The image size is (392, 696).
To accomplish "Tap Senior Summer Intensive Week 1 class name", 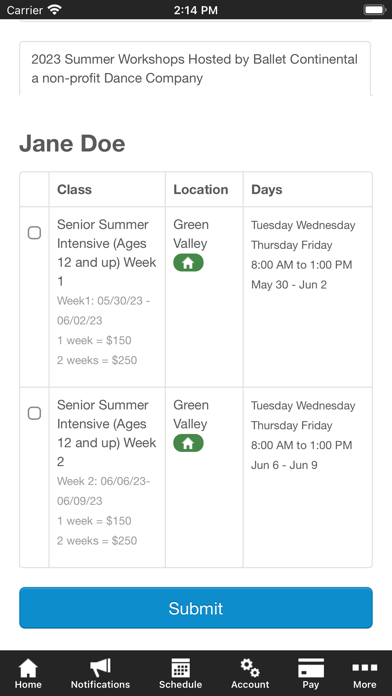I will point(107,253).
